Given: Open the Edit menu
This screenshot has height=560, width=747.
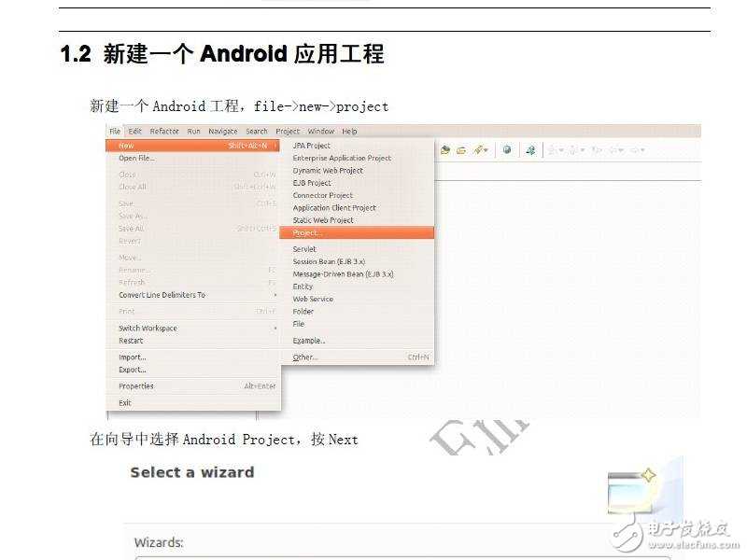Looking at the screenshot, I should [135, 131].
